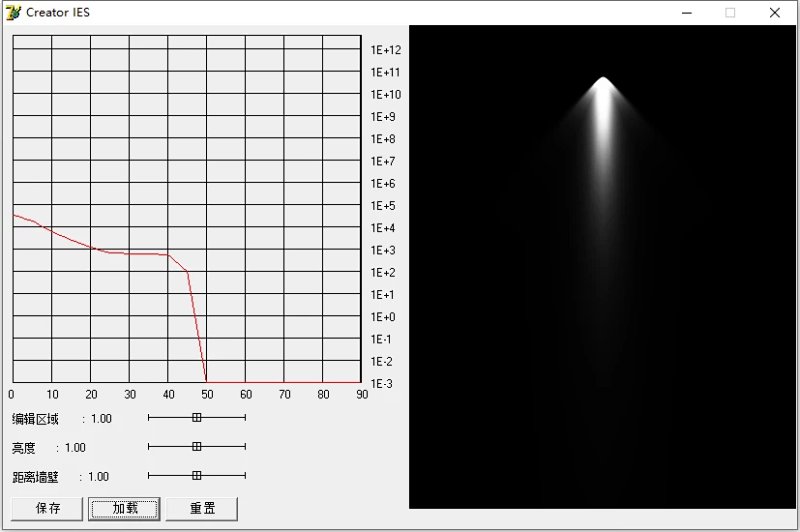Click the IES light preview render

(602, 267)
